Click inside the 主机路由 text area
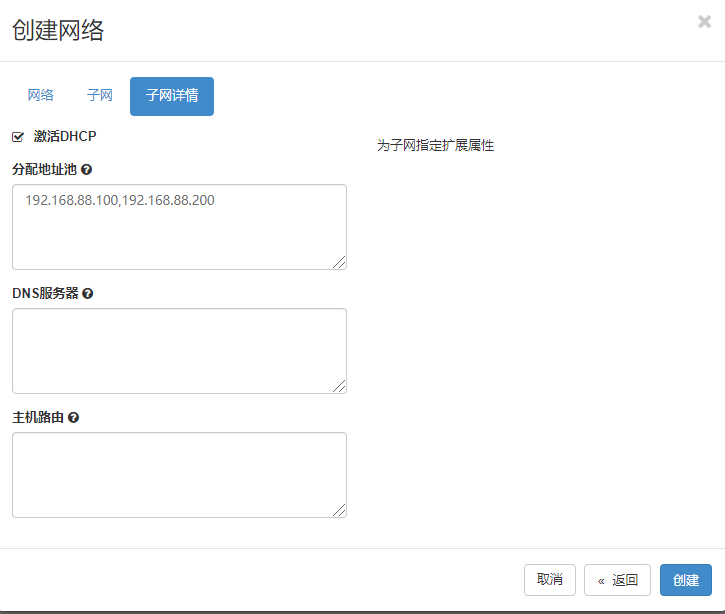725x614 pixels. (179, 475)
